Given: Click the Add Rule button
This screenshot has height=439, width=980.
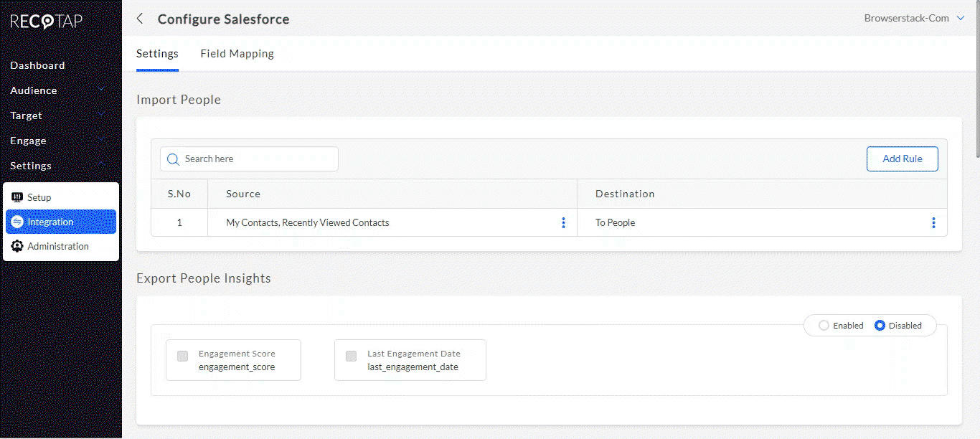Looking at the screenshot, I should 902,159.
